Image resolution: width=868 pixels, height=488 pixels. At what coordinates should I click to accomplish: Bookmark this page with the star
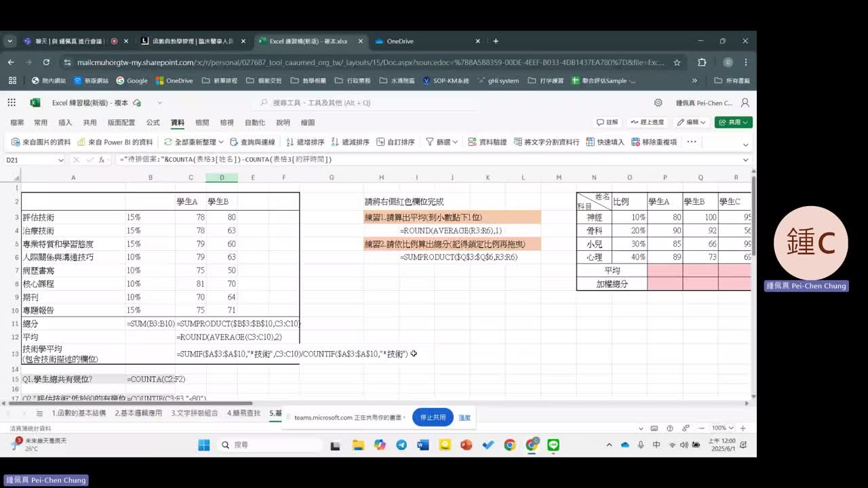(x=677, y=62)
